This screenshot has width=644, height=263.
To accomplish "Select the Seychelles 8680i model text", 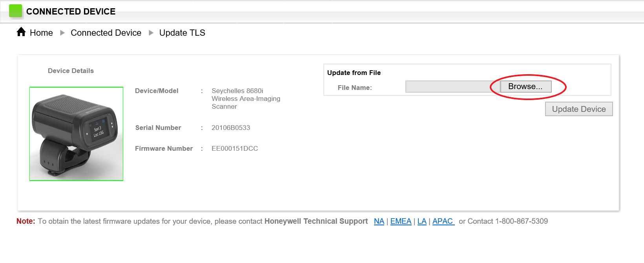I will [246, 99].
